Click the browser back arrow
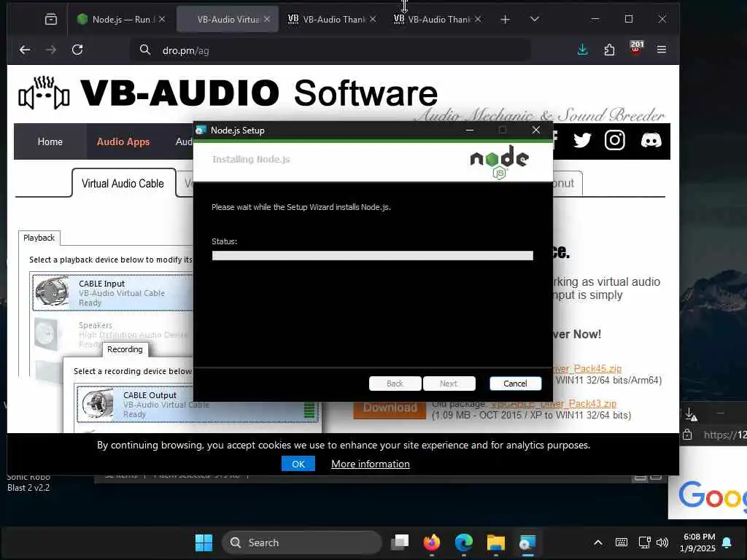The image size is (747, 560). [x=25, y=50]
